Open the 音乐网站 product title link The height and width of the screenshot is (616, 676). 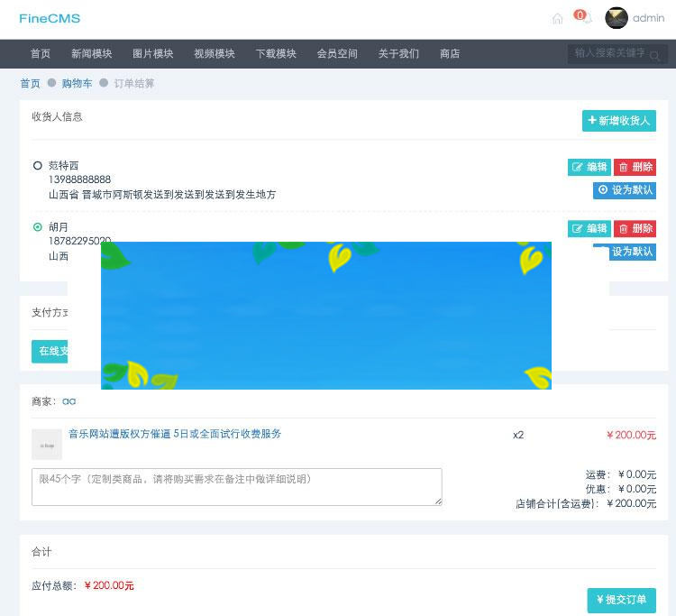pyautogui.click(x=175, y=434)
